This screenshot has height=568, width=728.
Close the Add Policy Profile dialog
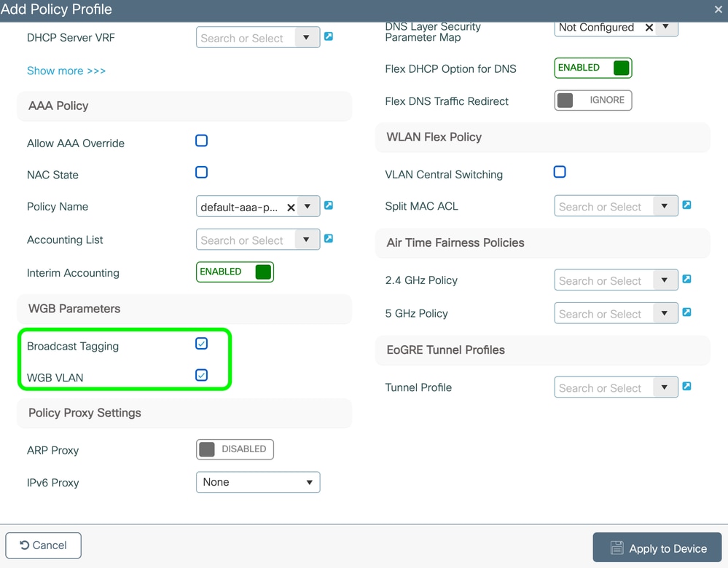(x=718, y=9)
